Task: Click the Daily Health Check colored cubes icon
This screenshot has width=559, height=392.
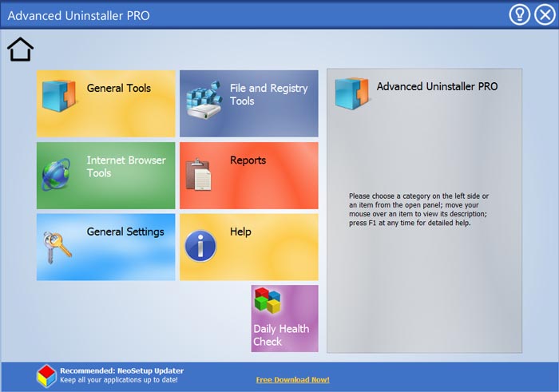Action: pos(268,300)
